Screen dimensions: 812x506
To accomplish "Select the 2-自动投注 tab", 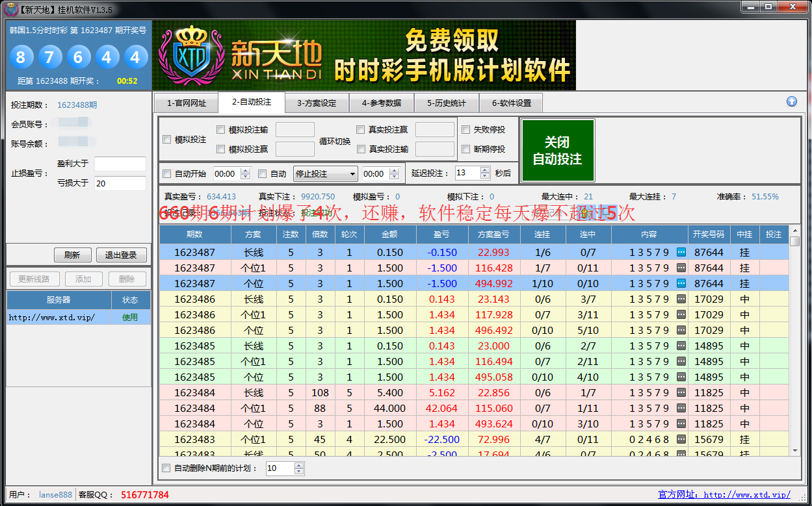I will click(252, 101).
